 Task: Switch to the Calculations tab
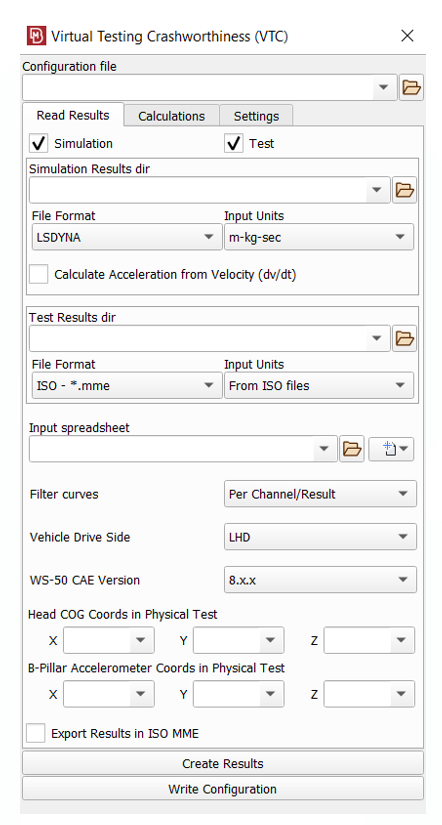coord(172,116)
